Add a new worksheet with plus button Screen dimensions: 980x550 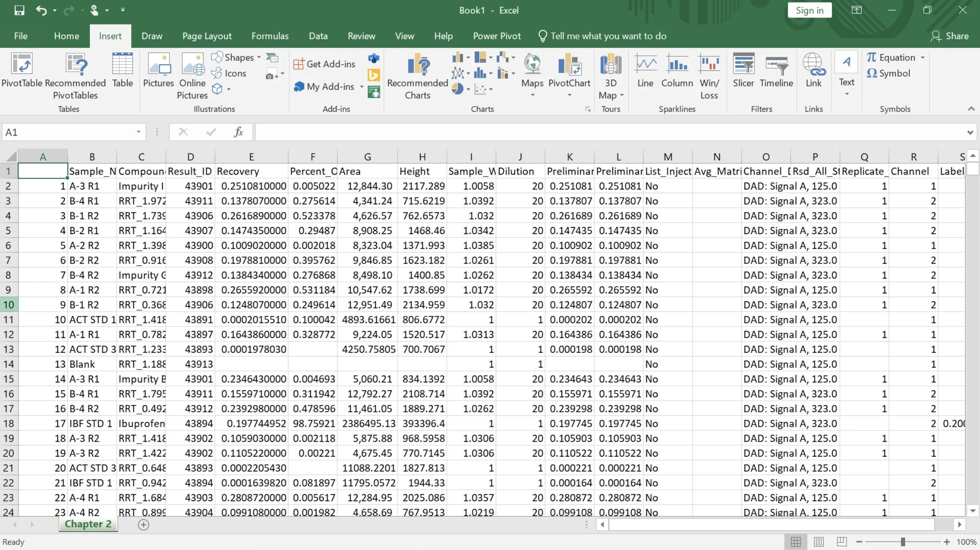pos(143,524)
